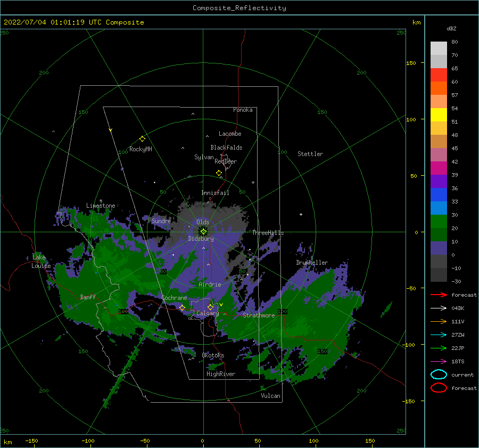This screenshot has height=448, width=479.
Task: Click the Innisfail city label
Action: [x=215, y=193]
